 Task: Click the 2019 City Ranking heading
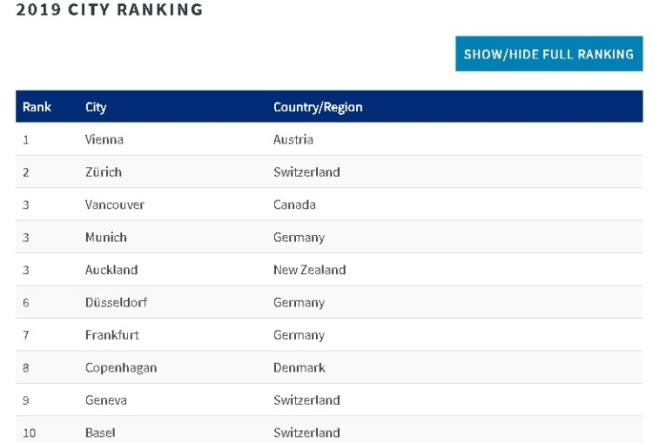pos(109,10)
